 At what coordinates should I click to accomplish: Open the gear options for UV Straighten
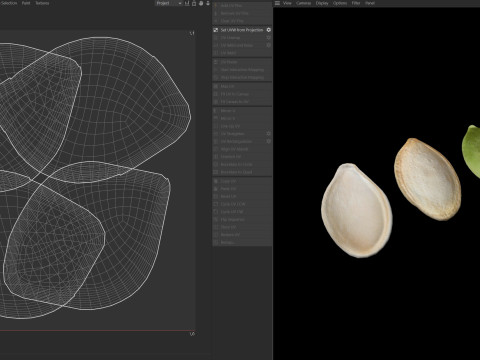point(269,134)
